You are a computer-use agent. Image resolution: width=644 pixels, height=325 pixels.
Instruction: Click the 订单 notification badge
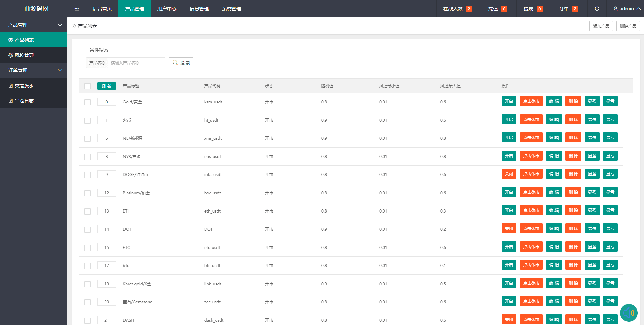pyautogui.click(x=575, y=9)
